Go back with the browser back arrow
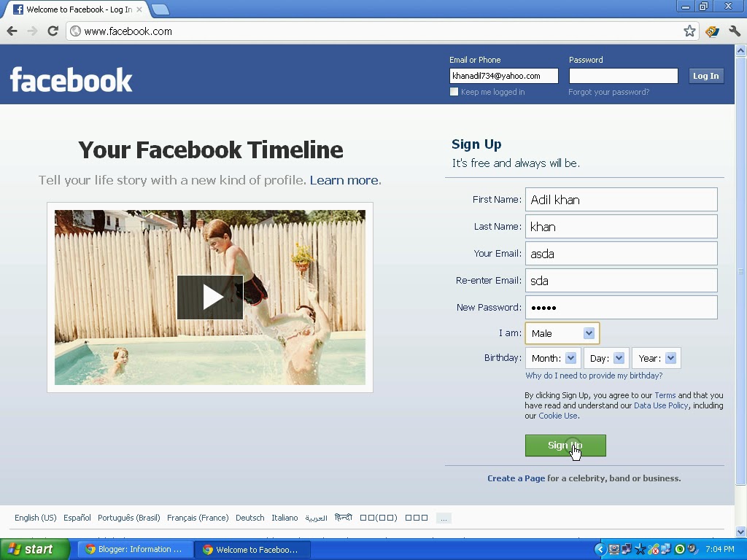Image resolution: width=747 pixels, height=560 pixels. pos(12,31)
